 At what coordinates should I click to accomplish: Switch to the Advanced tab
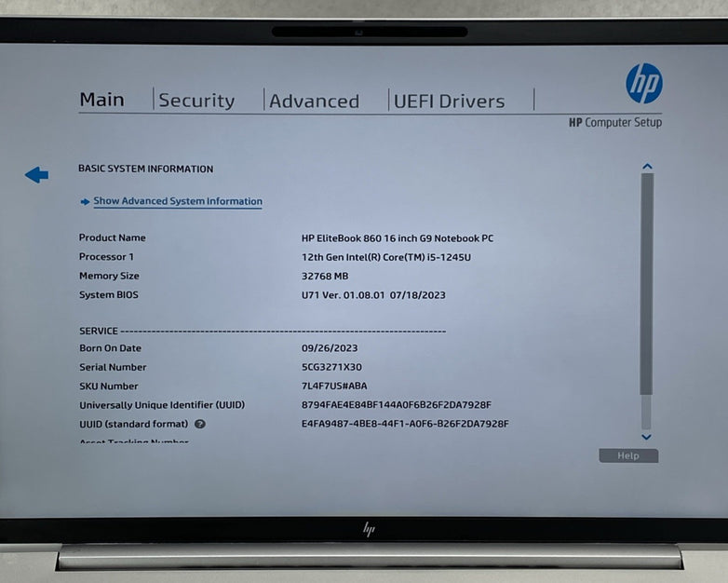point(315,102)
